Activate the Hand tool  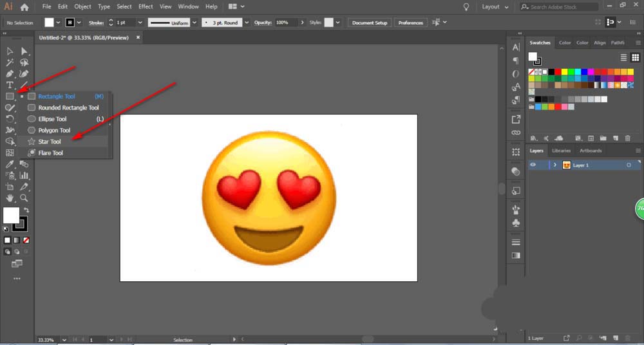10,198
